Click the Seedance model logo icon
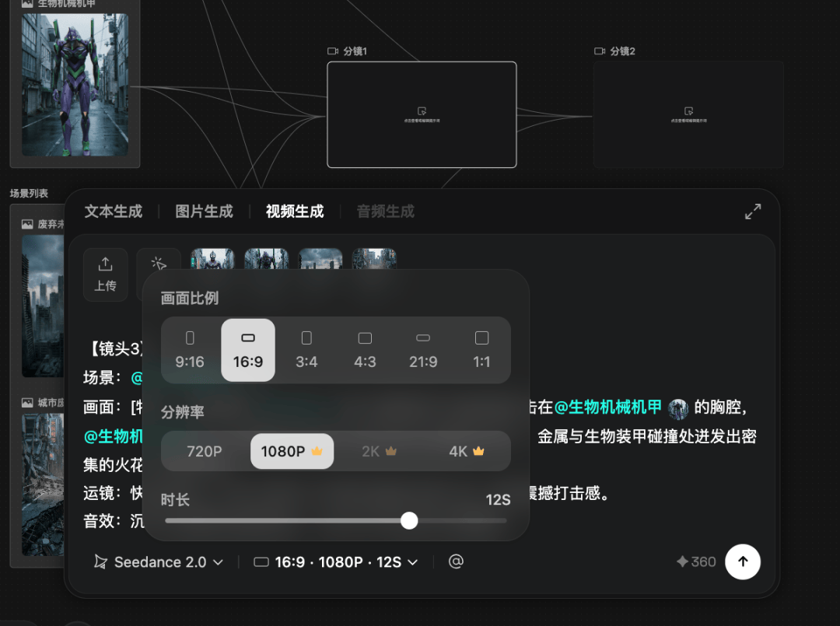Viewport: 840px width, 626px height. [100, 561]
